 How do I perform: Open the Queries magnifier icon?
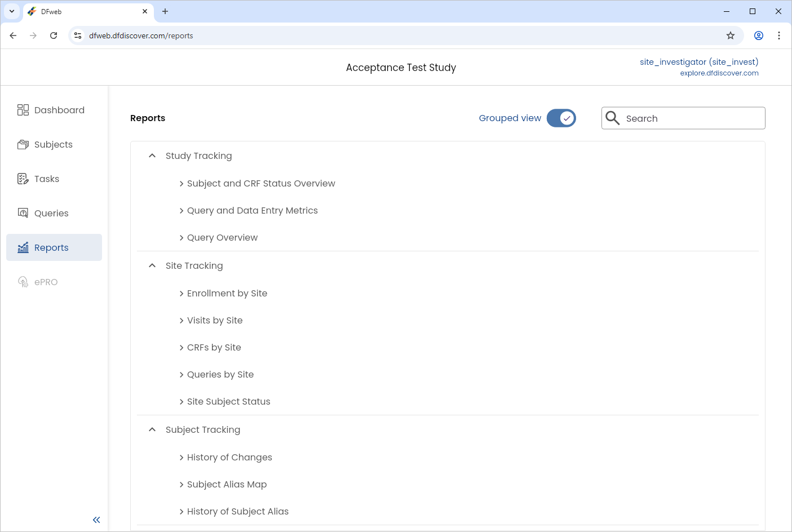point(23,213)
